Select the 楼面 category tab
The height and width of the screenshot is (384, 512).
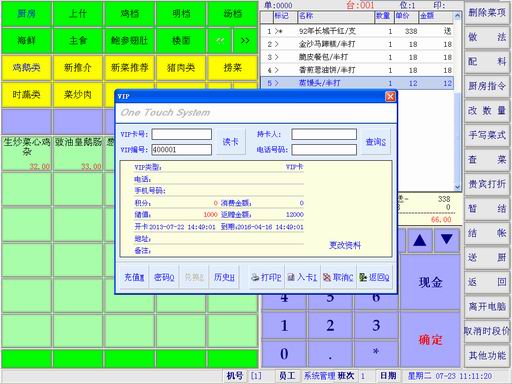(x=181, y=41)
